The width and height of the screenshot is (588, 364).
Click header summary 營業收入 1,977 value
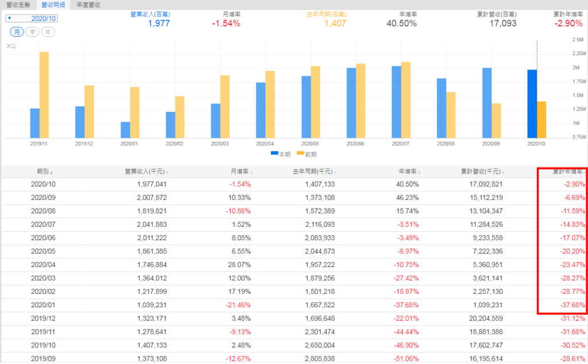coord(159,24)
